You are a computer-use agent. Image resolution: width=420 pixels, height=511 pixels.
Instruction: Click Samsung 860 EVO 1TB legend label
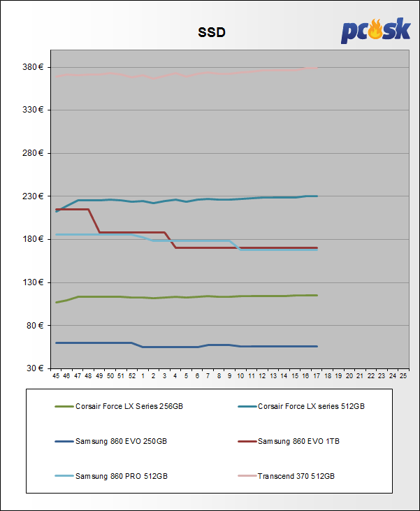299,441
